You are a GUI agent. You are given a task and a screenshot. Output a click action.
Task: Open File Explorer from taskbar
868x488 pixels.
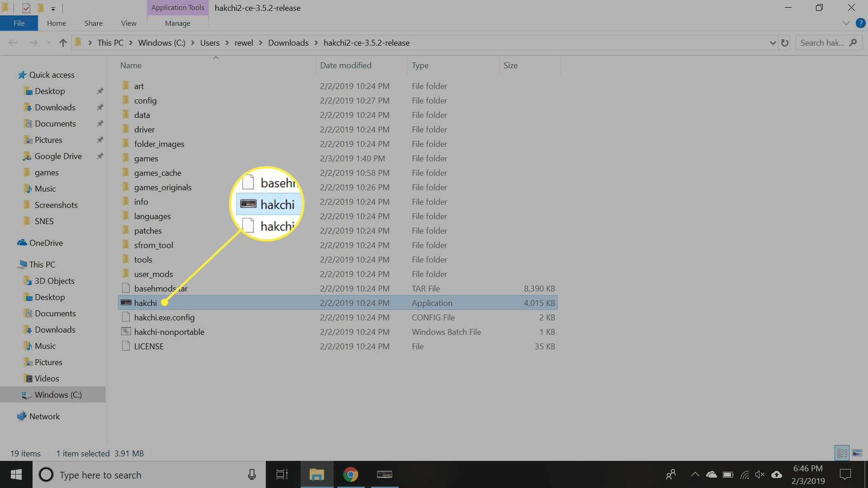point(316,474)
